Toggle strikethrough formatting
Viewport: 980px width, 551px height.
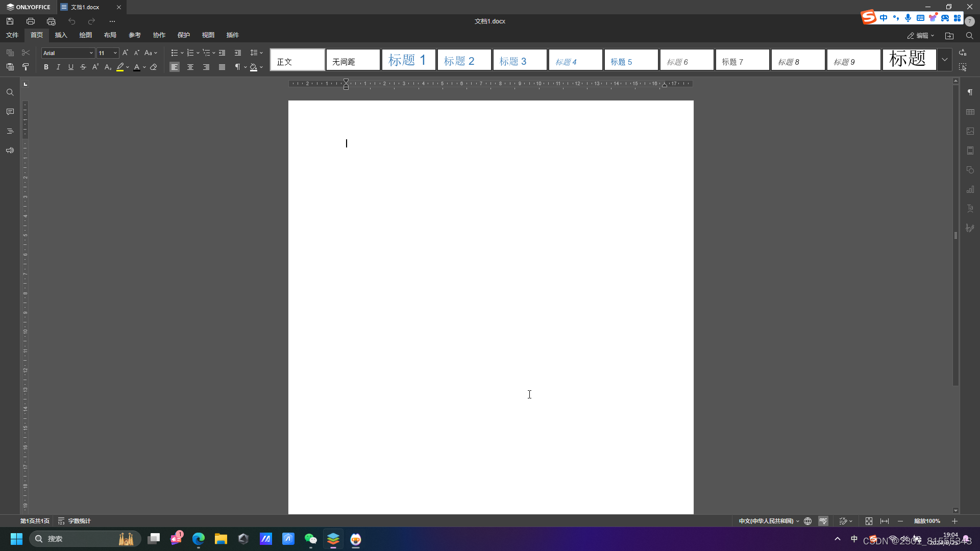83,67
